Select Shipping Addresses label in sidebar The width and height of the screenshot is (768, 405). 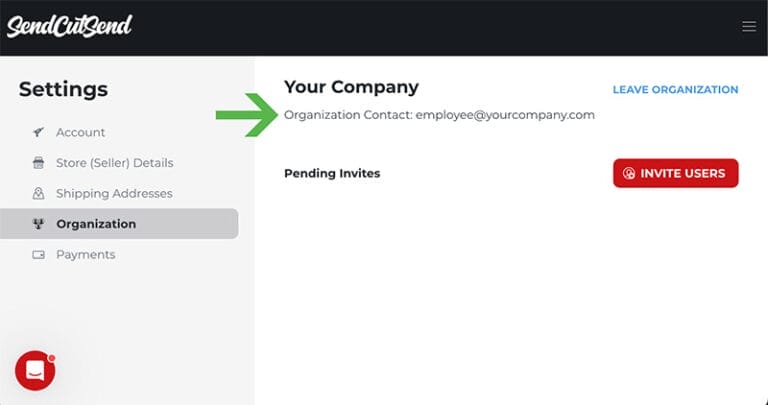114,194
